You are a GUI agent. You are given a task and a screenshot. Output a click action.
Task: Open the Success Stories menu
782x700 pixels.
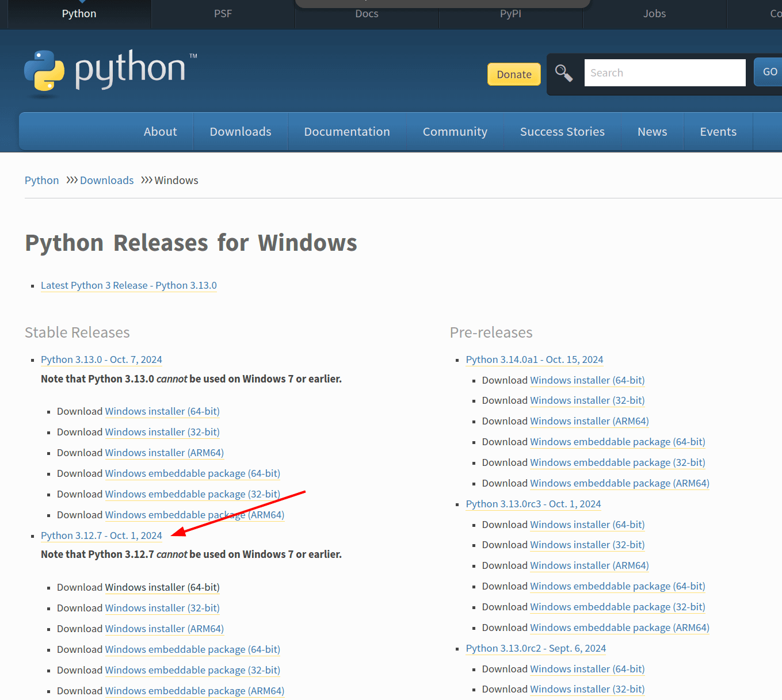coord(562,132)
